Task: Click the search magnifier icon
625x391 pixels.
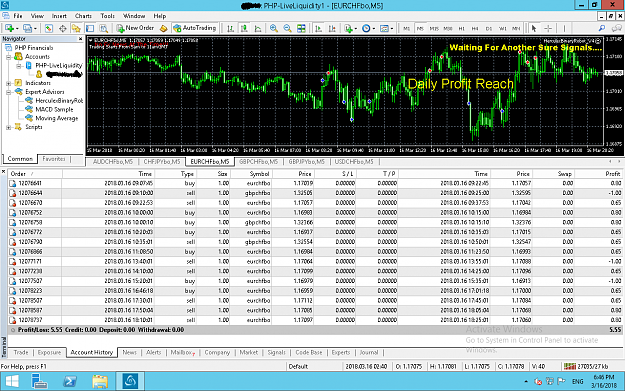Action: (602, 28)
